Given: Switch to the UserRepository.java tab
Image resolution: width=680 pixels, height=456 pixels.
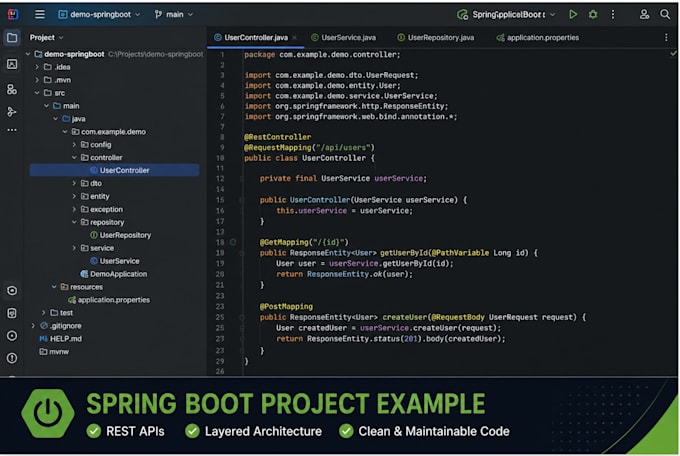Looking at the screenshot, I should tap(436, 38).
